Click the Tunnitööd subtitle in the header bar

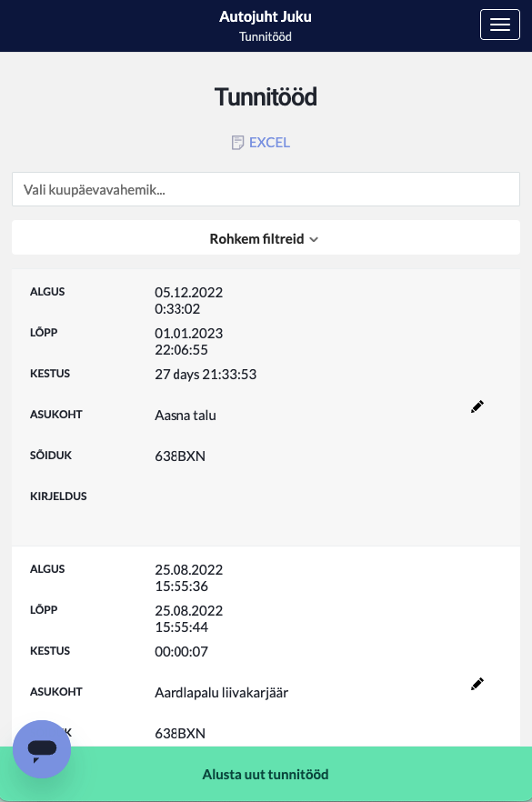tap(266, 36)
